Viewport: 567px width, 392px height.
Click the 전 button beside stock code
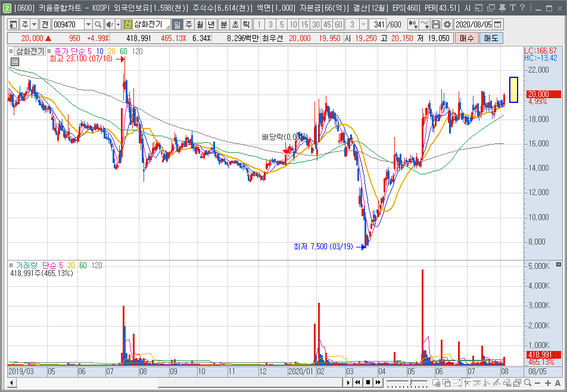45,24
